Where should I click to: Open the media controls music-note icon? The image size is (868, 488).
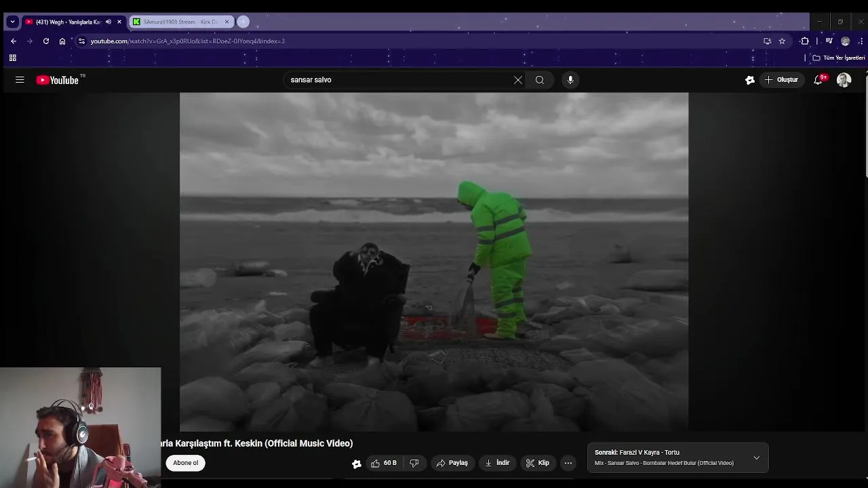click(829, 41)
